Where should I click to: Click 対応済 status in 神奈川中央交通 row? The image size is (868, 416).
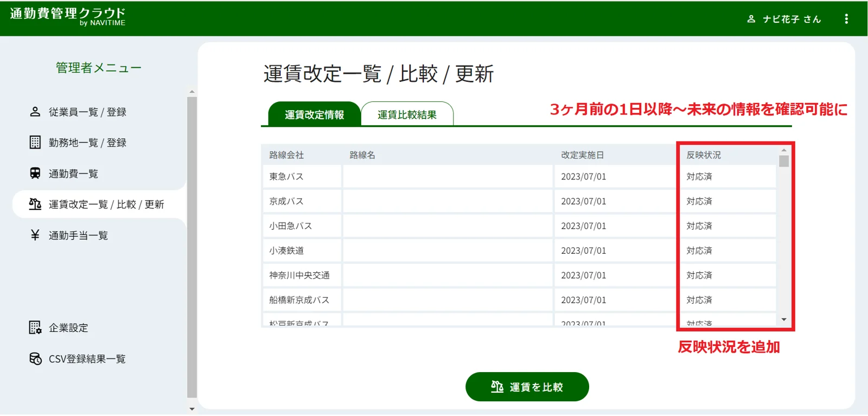[x=699, y=275]
